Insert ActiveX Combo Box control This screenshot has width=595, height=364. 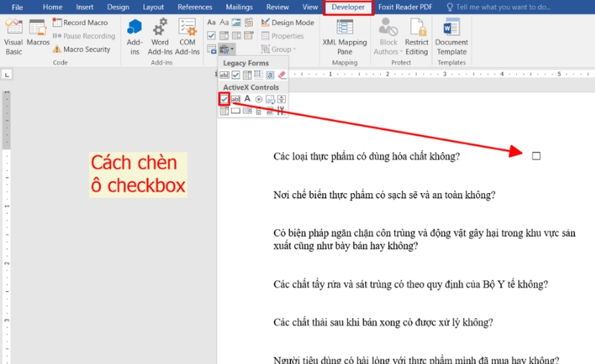225,111
